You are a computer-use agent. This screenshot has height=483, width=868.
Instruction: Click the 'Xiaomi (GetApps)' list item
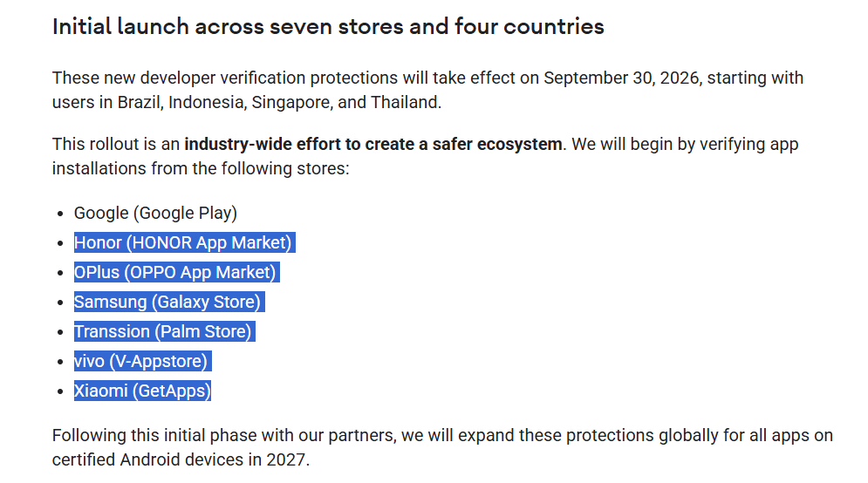142,391
